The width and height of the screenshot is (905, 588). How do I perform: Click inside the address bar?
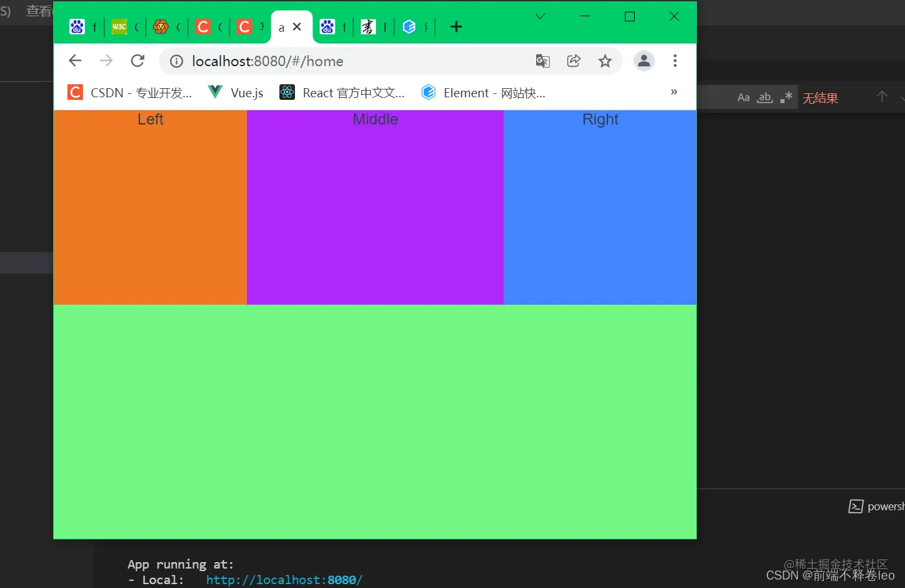click(324, 61)
